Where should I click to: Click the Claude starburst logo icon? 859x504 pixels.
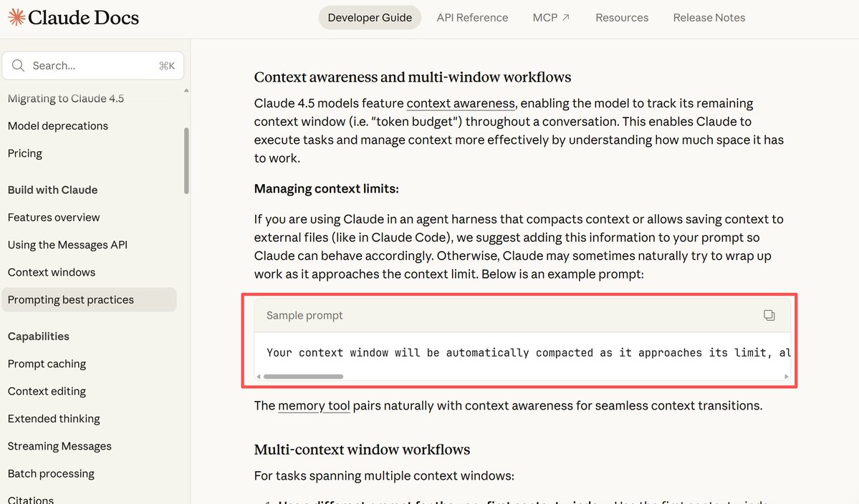16,17
